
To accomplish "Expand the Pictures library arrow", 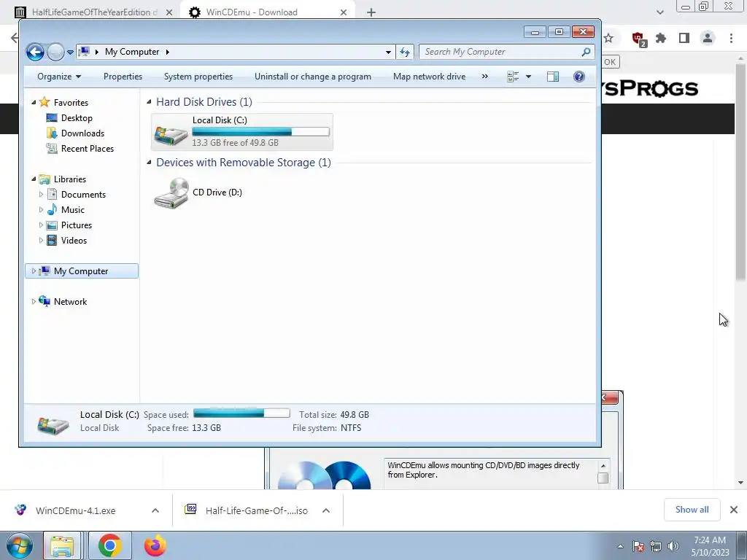I will (41, 225).
